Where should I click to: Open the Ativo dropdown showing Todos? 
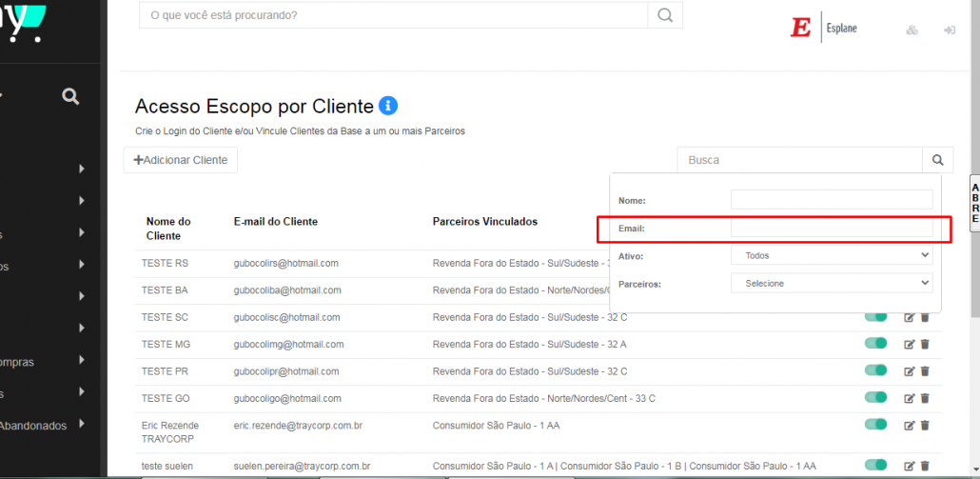[x=832, y=255]
